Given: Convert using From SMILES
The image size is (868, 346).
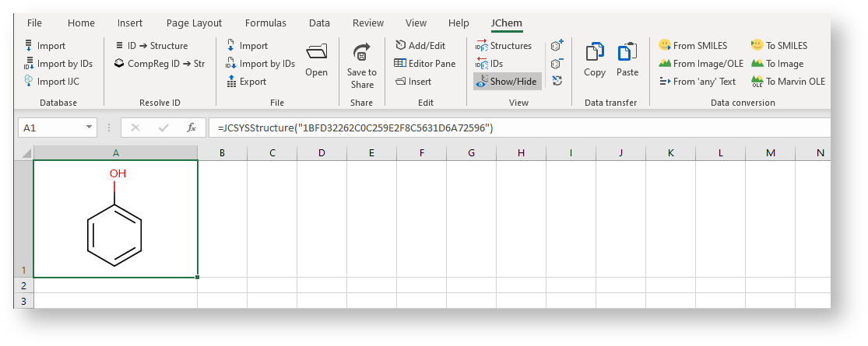Looking at the screenshot, I should tap(694, 46).
